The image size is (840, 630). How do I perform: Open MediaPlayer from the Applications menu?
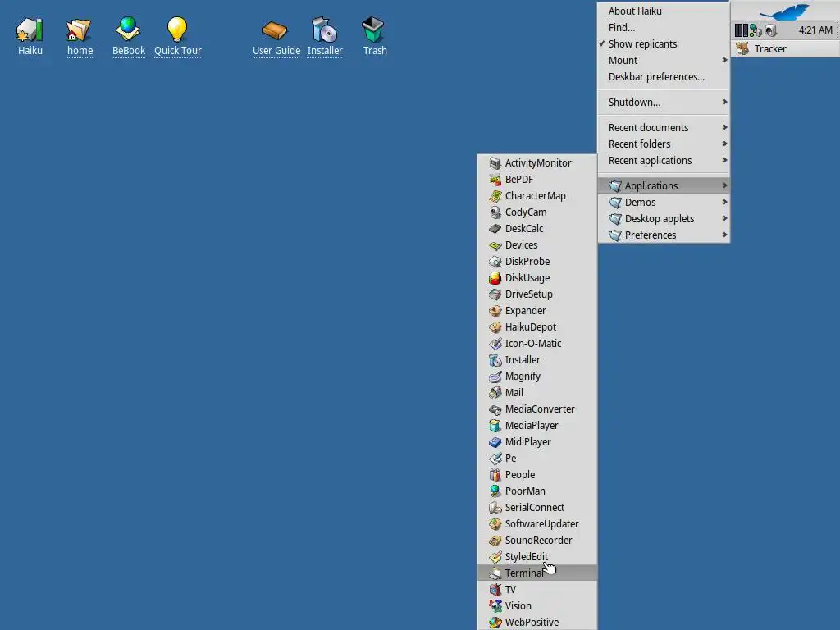click(x=537, y=426)
